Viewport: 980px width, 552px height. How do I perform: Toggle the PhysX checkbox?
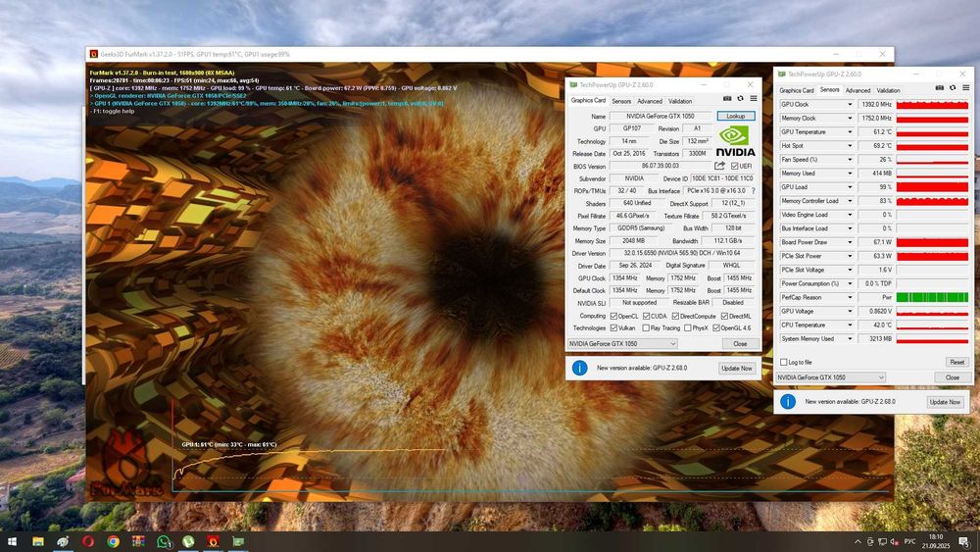pos(688,328)
